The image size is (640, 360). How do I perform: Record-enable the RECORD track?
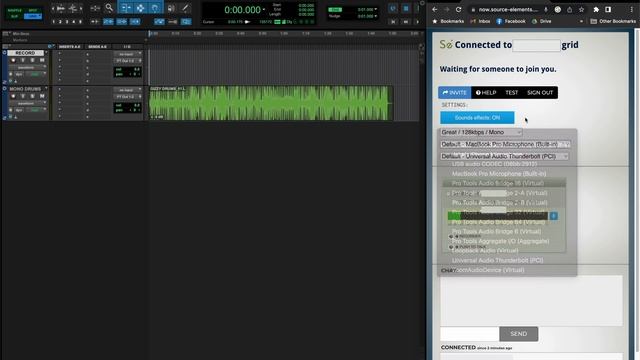[13, 60]
